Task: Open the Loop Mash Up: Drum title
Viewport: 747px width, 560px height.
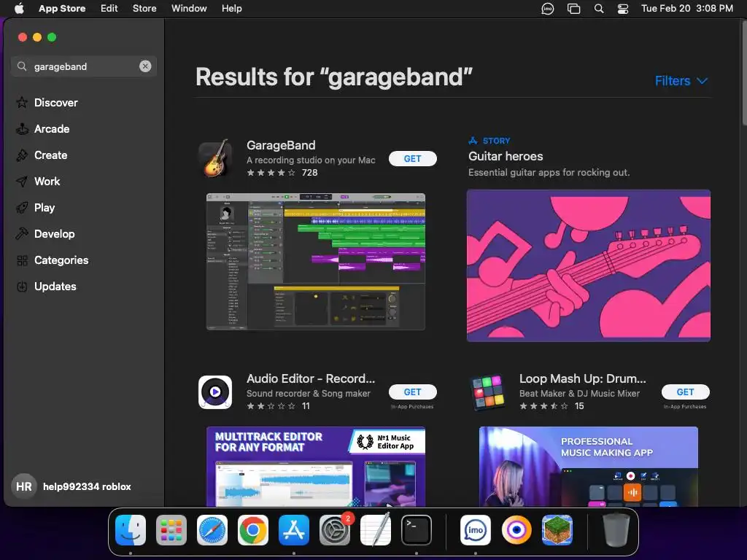Action: [583, 378]
